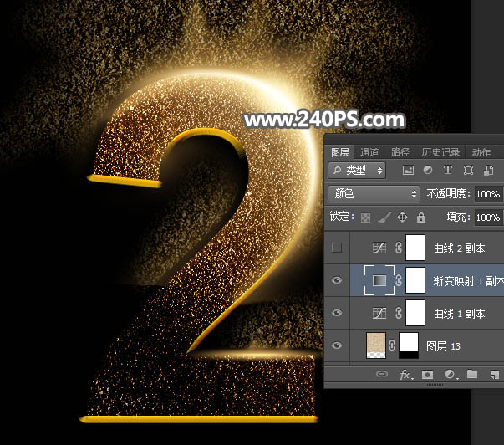The image size is (504, 445).
Task: Switch to the 图层 tab
Action: coord(339,152)
